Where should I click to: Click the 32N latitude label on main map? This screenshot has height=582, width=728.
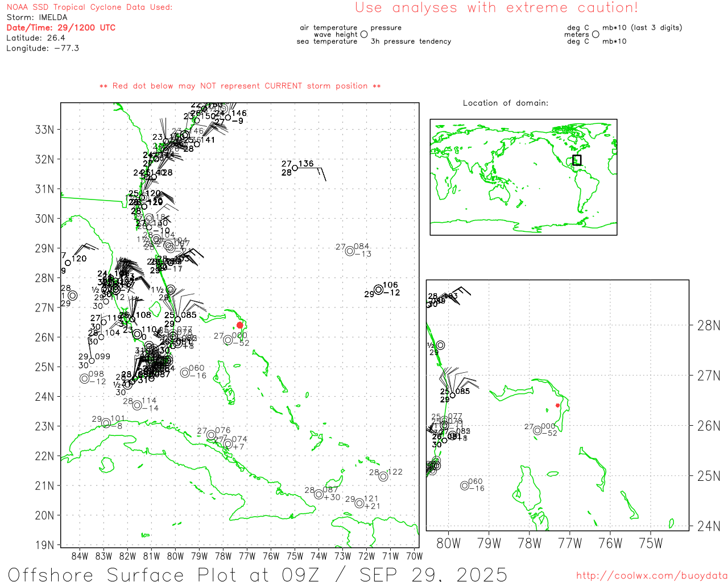44,159
